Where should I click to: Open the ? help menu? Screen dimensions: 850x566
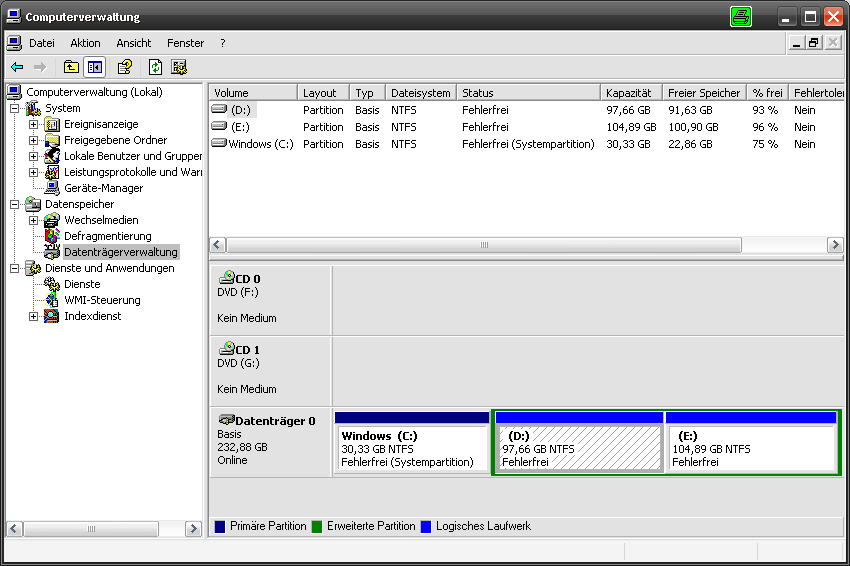click(223, 43)
